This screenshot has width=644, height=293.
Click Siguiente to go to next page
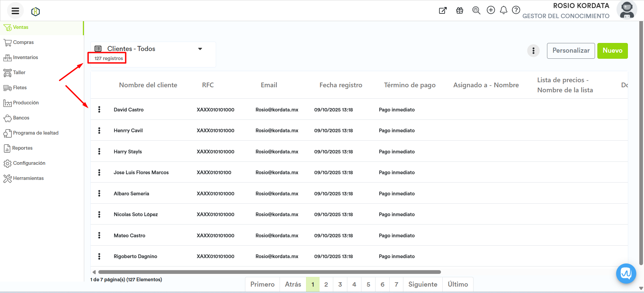[x=423, y=284]
